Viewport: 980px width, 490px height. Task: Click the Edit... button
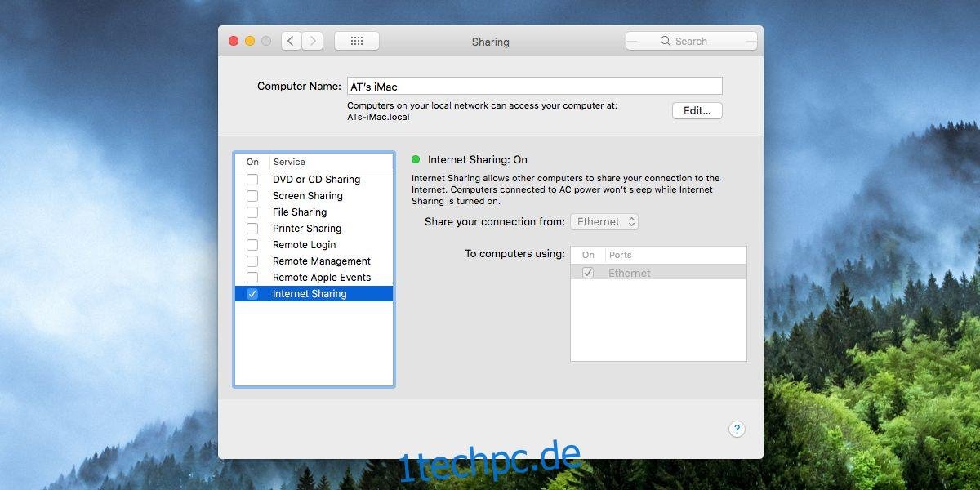tap(697, 110)
